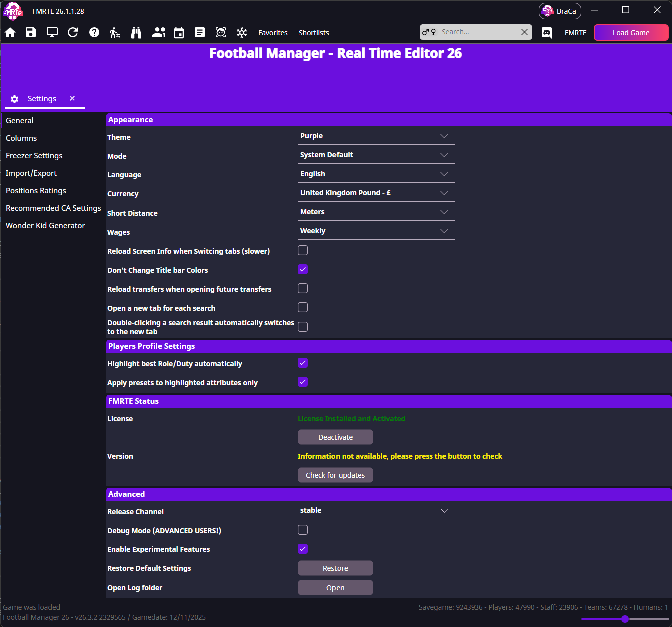Click the gender symbols search filter icon
672x627 pixels.
429,32
